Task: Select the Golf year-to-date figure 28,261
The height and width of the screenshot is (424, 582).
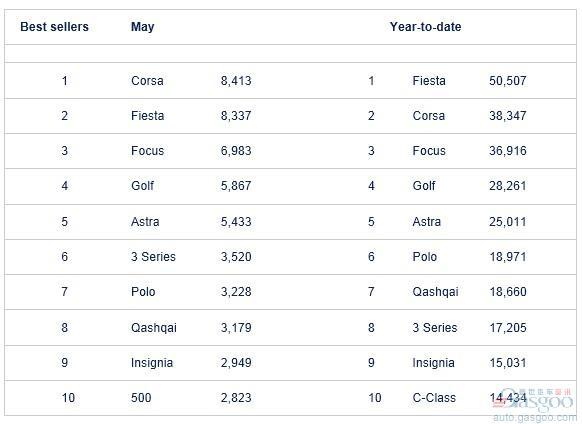Action: (x=507, y=186)
